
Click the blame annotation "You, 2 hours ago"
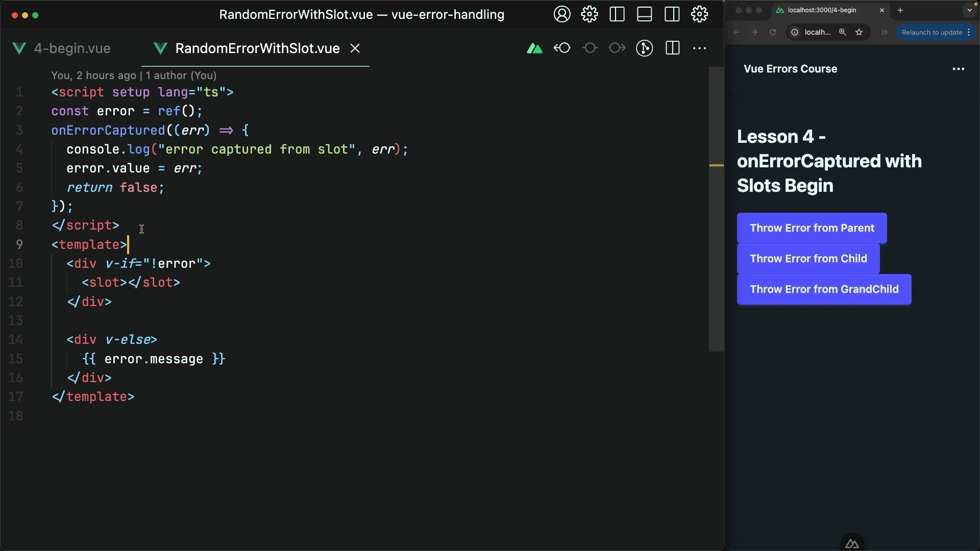(94, 76)
